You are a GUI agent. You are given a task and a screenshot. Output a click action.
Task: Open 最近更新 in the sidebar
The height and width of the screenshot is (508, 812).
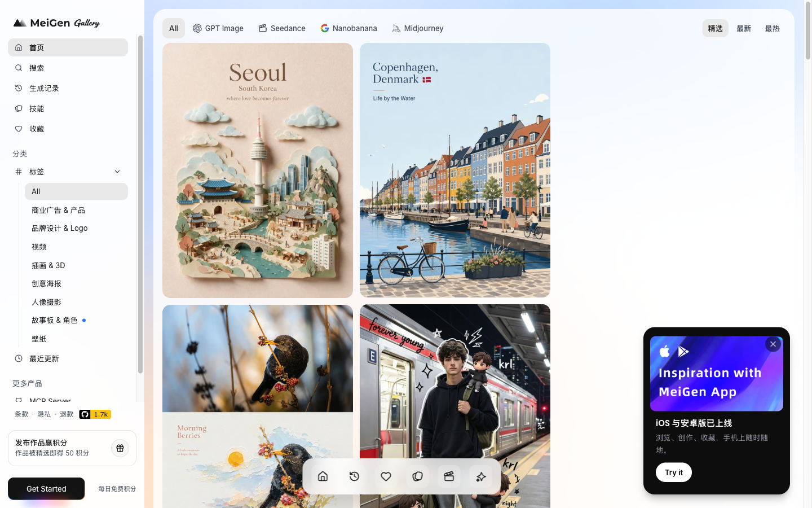click(68, 358)
